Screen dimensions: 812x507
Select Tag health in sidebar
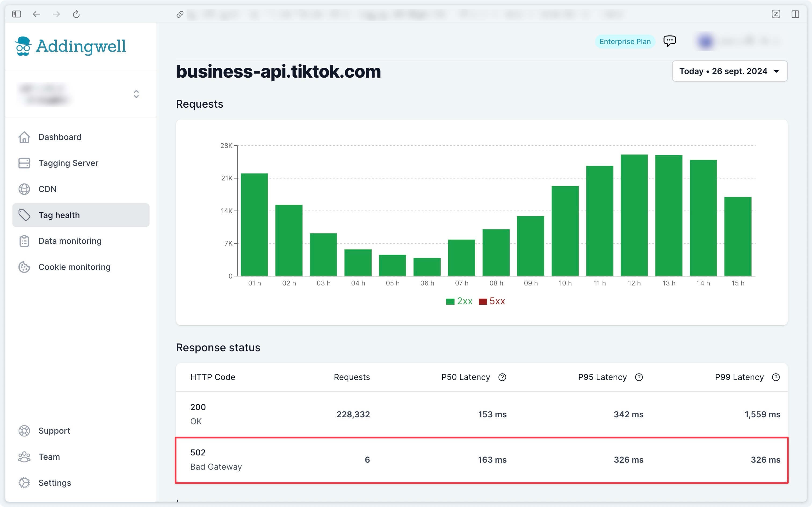(81, 215)
